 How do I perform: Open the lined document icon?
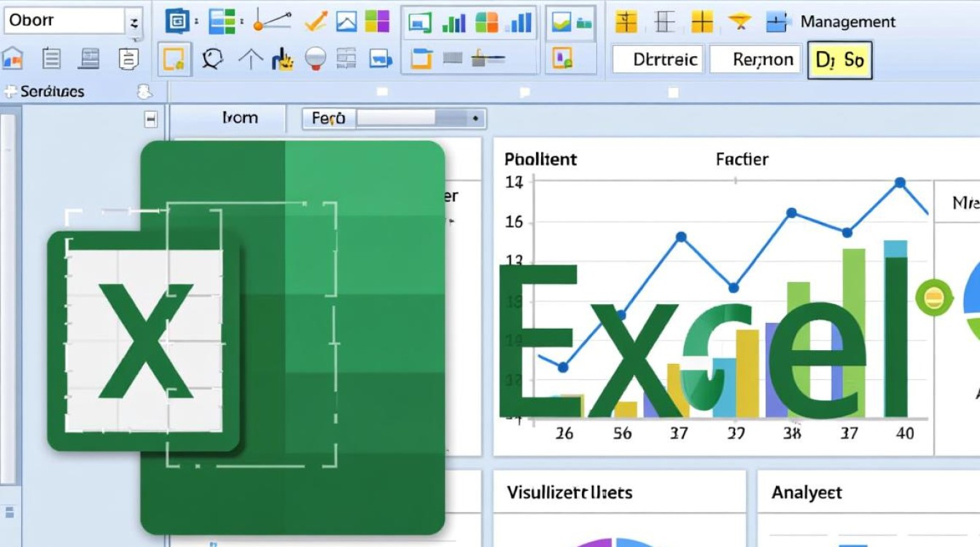51,58
